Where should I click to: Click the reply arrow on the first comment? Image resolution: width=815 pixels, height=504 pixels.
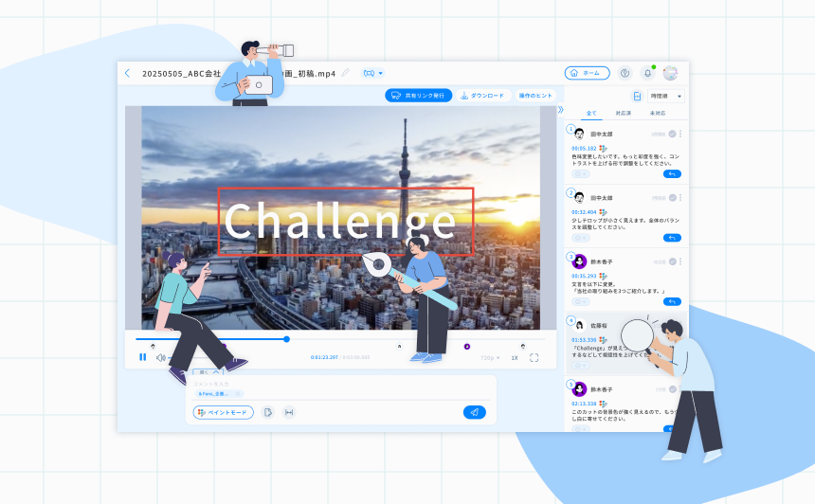tap(673, 174)
